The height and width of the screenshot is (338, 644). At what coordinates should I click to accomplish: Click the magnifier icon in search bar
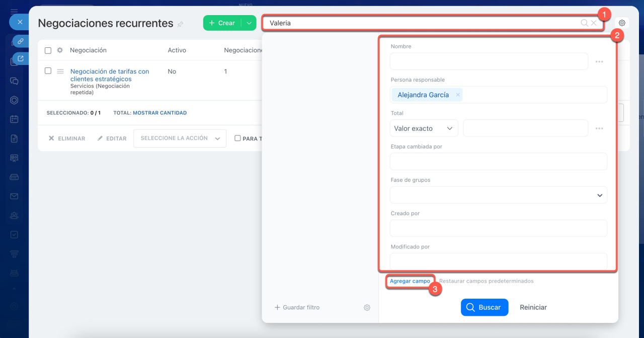584,23
